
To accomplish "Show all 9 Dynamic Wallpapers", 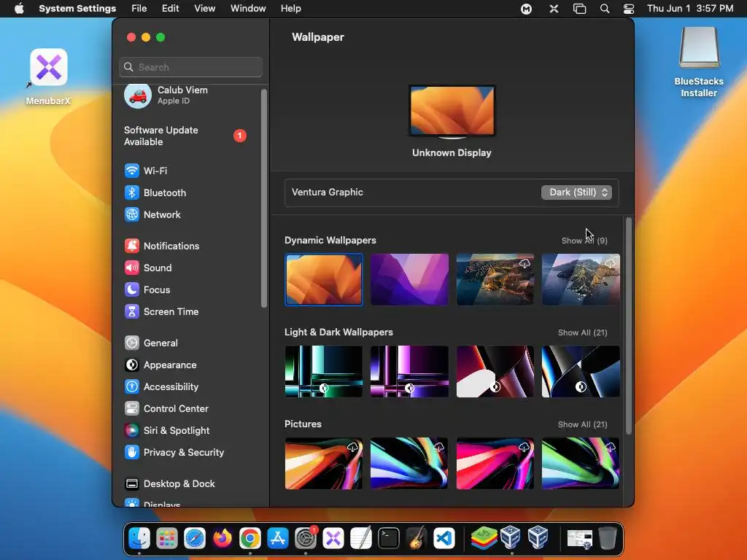I will coord(584,241).
